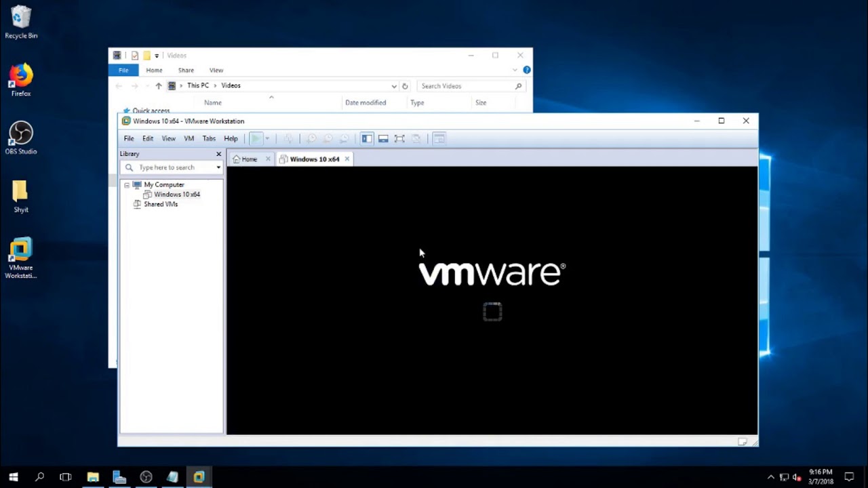Click inside the VM console display
Viewport: 868px width, 488px height.
click(492, 300)
